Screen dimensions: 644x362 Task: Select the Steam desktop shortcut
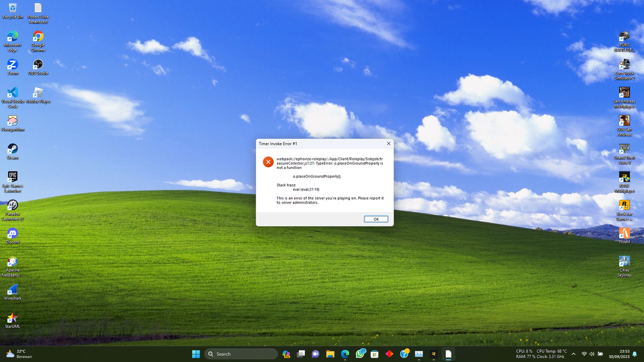coord(13,151)
